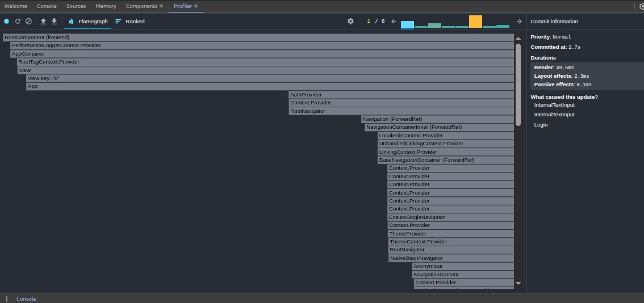Click flamegraph scrollbar up arrow
The image size is (644, 303).
518,38
